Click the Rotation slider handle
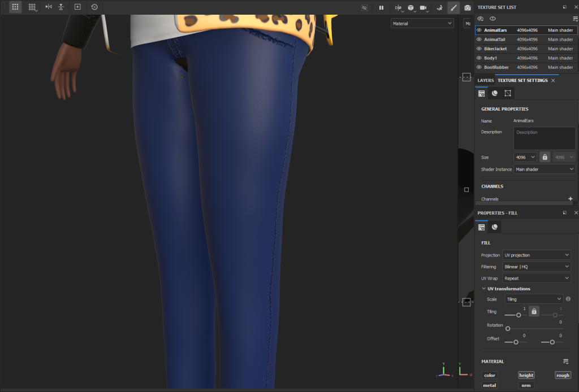The height and width of the screenshot is (392, 579). pos(508,328)
